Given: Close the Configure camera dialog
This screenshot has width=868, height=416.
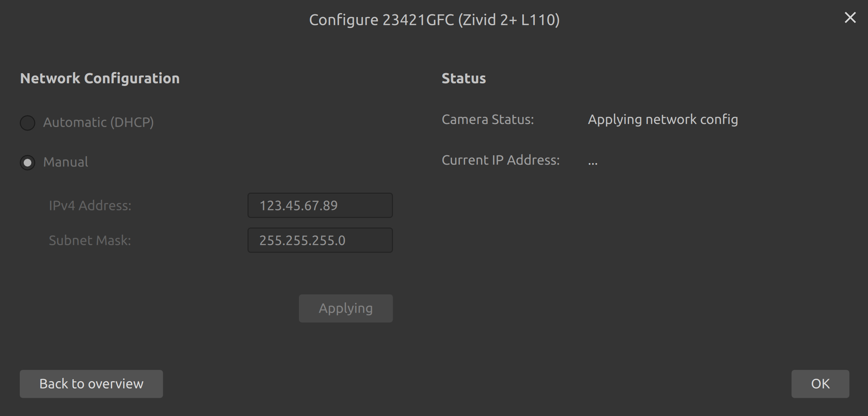Looking at the screenshot, I should pyautogui.click(x=850, y=18).
